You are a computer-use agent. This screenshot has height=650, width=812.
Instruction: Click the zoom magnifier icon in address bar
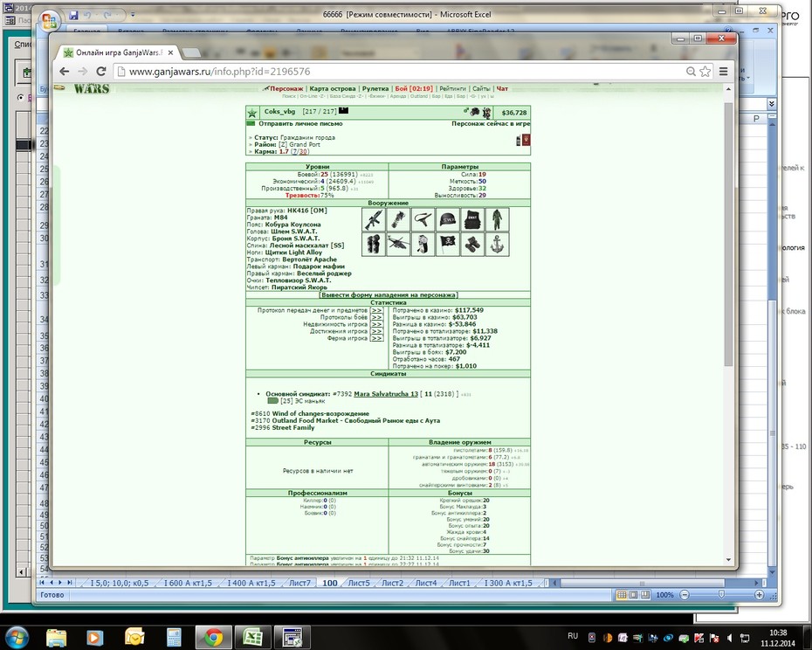tap(691, 72)
